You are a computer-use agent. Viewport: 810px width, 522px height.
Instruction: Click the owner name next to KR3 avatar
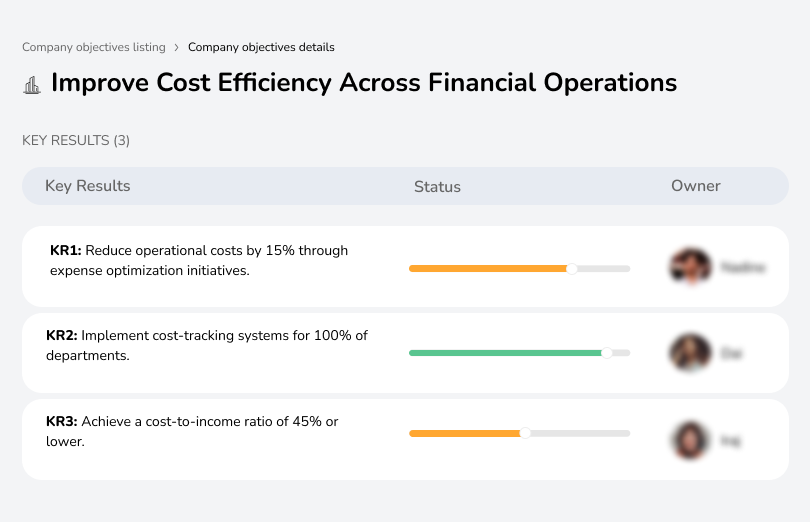[x=730, y=440]
